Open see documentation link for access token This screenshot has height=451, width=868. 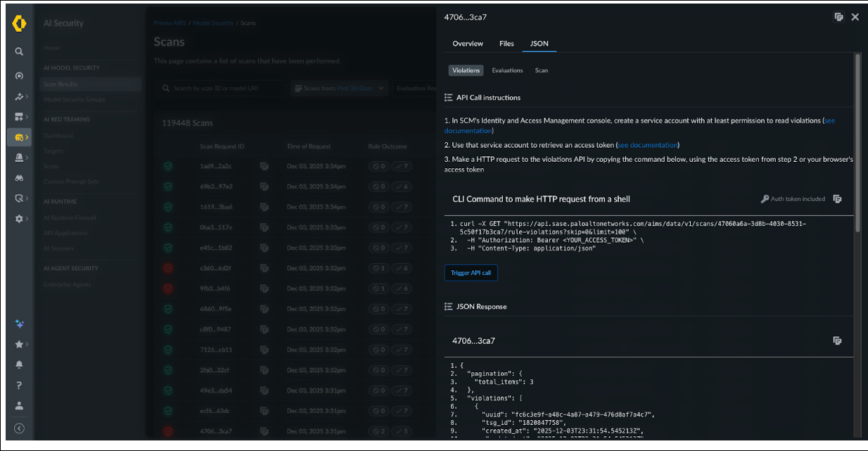[647, 145]
